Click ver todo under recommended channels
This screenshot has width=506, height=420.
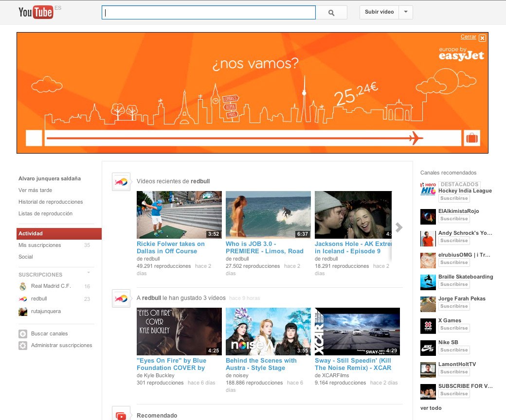pyautogui.click(x=431, y=408)
